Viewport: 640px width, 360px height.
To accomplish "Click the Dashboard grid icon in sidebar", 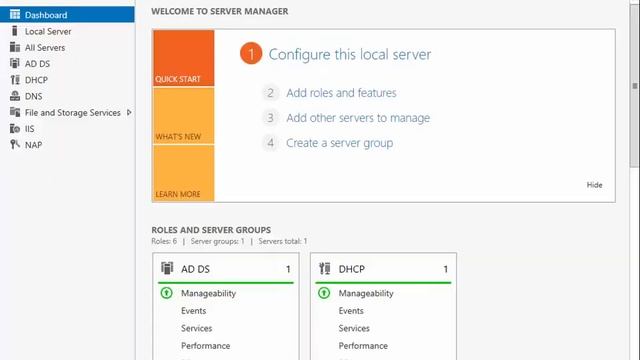I will 15,15.
